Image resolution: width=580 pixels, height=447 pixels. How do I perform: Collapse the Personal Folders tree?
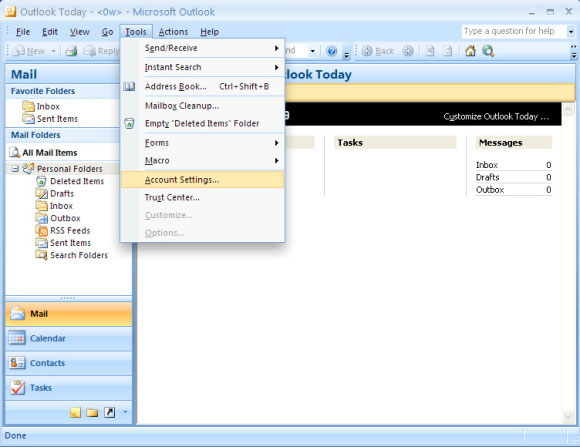coord(15,169)
